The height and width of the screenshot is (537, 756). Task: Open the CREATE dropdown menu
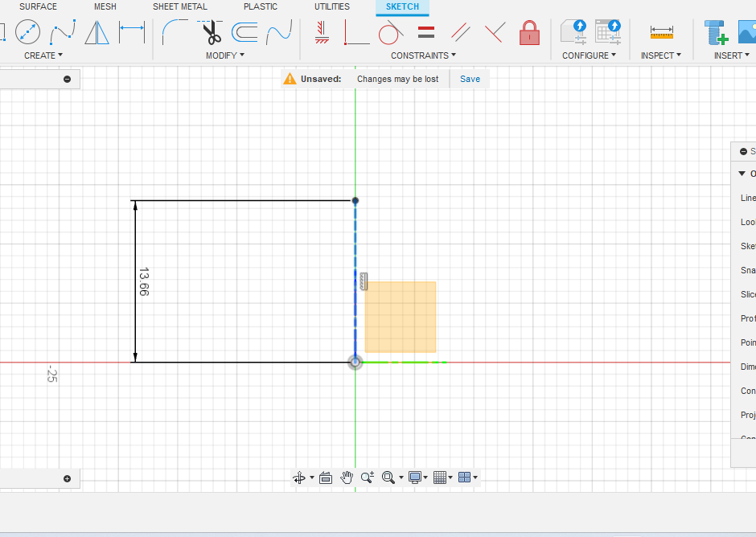pyautogui.click(x=43, y=55)
